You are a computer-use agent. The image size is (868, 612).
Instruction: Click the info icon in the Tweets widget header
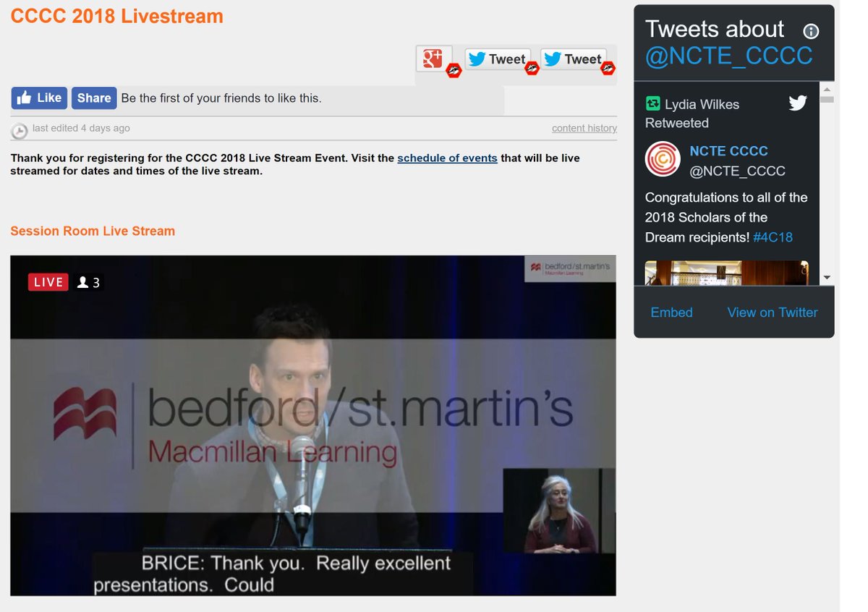click(811, 31)
